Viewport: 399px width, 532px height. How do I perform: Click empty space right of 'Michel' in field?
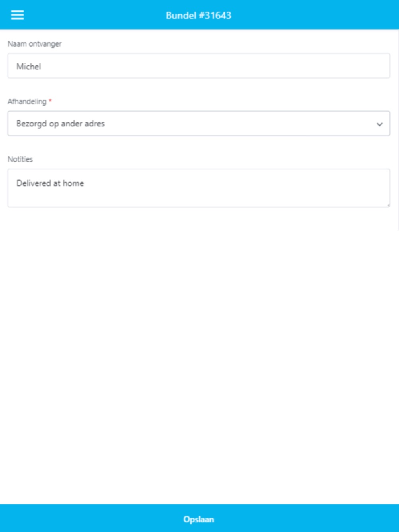tap(215, 66)
